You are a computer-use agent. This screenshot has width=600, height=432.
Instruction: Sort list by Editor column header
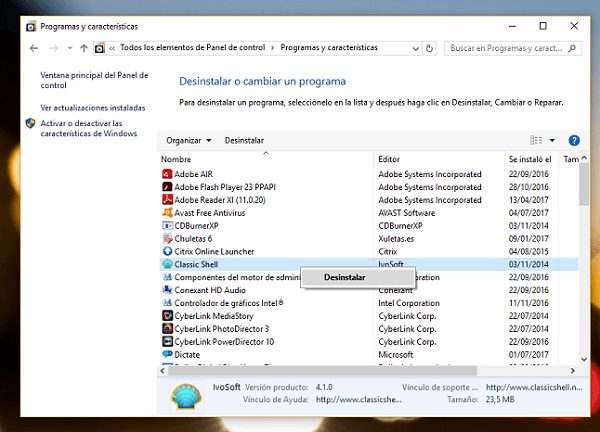(389, 159)
